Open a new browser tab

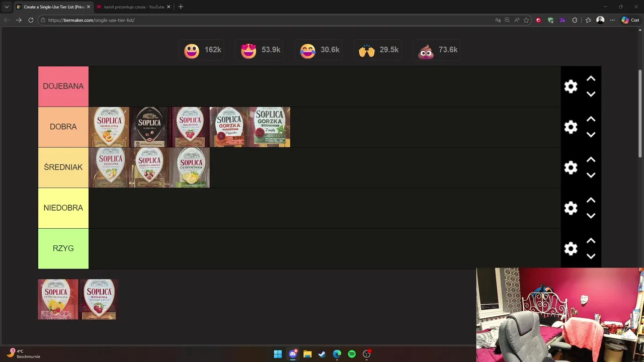(x=181, y=7)
